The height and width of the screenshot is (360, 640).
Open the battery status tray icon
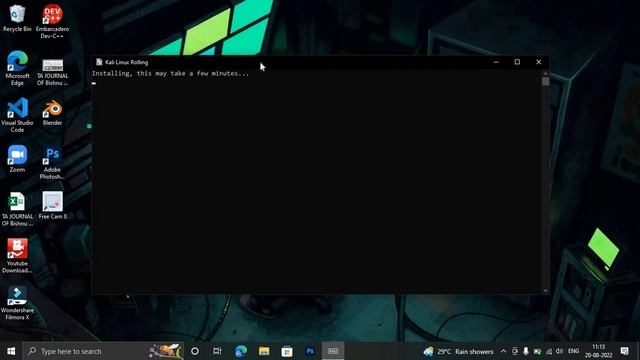537,351
